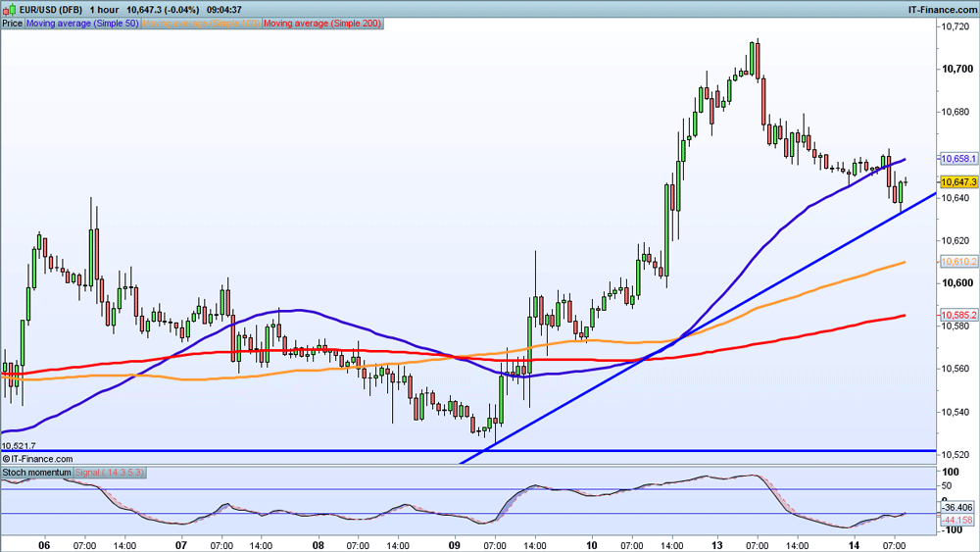Select the Price label tab
Image resolution: width=980 pixels, height=552 pixels.
pyautogui.click(x=13, y=24)
